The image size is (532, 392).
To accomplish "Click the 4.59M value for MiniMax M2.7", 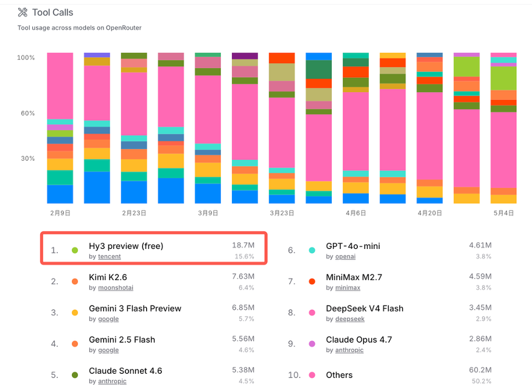I will (x=480, y=276).
